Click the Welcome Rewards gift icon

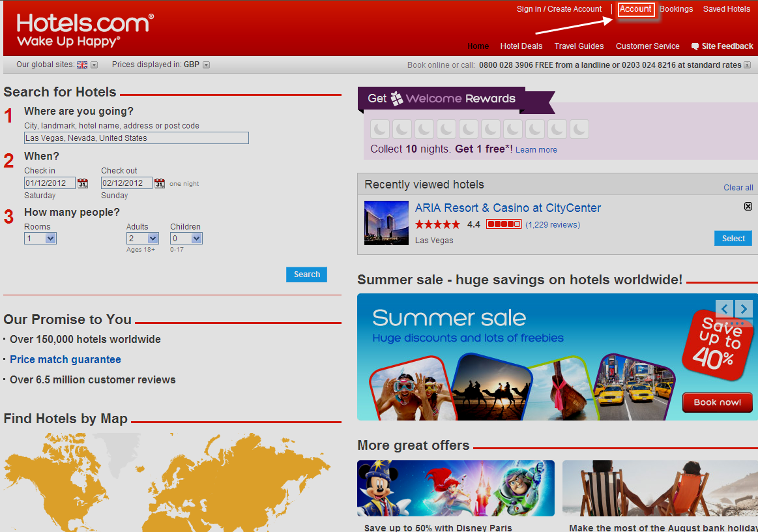(397, 98)
